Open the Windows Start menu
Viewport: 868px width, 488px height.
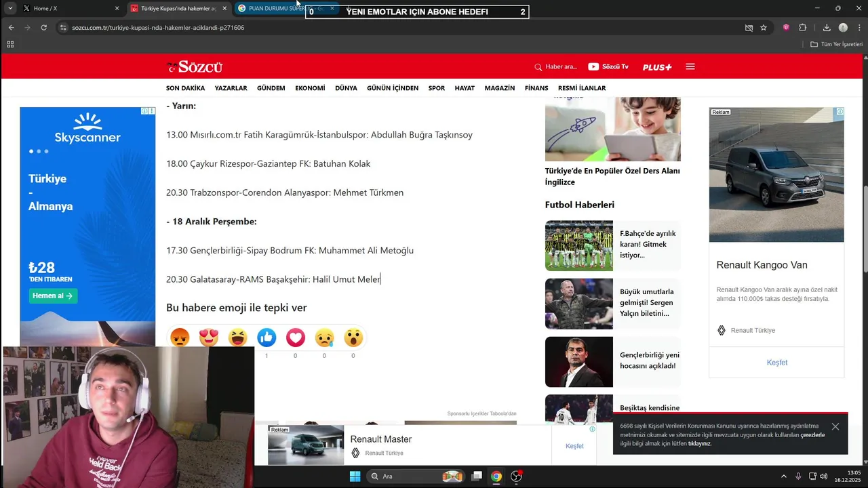[355, 476]
